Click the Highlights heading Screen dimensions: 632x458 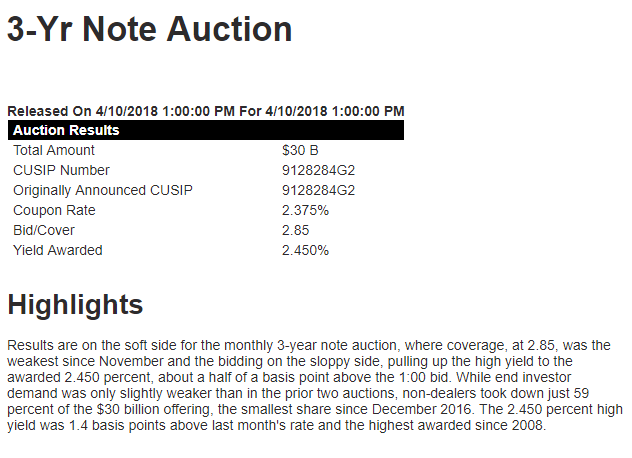pyautogui.click(x=75, y=305)
